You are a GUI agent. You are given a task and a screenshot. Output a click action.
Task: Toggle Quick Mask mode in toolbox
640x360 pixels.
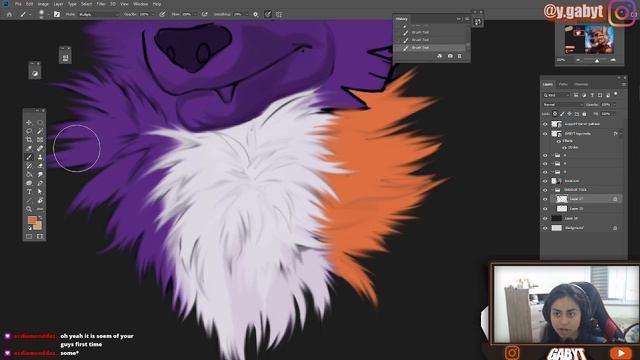(29, 236)
